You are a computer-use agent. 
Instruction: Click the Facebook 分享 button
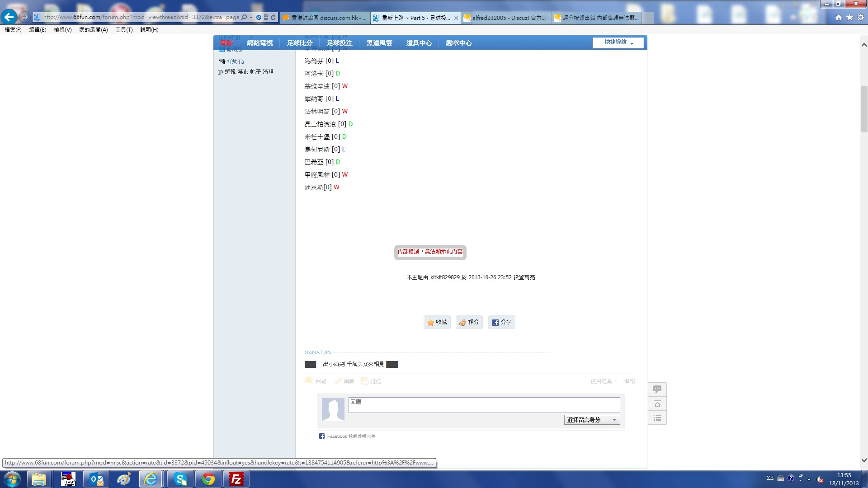pos(501,322)
